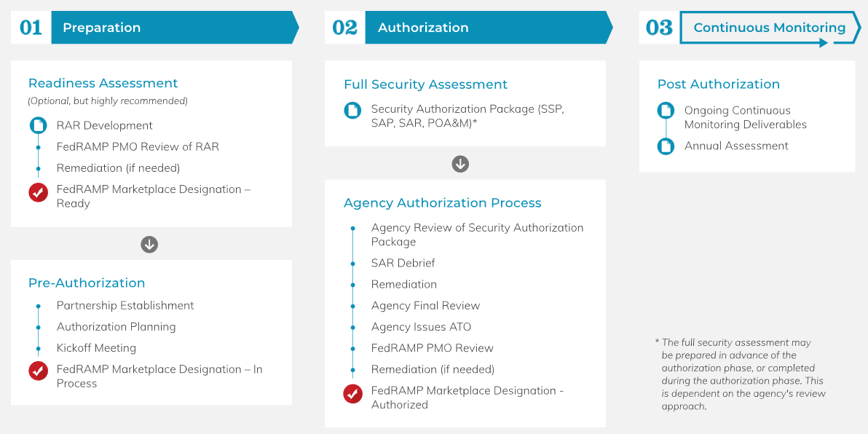The height and width of the screenshot is (434, 868).
Task: Click the document icon for Security Authorization Package
Action: point(352,111)
